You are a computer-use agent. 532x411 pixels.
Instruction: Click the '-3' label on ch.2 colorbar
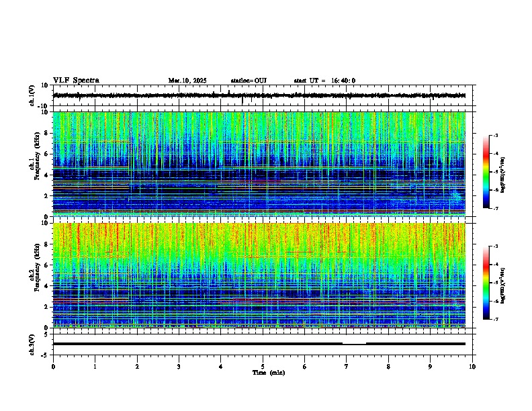coord(496,246)
